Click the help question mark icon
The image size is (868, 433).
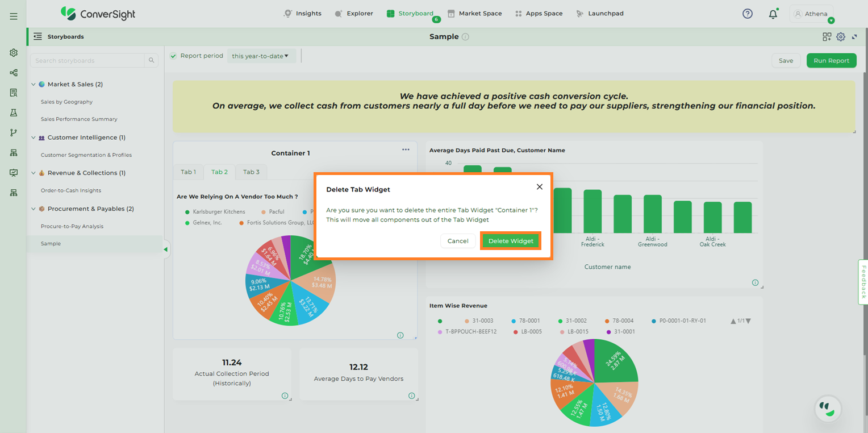(748, 14)
